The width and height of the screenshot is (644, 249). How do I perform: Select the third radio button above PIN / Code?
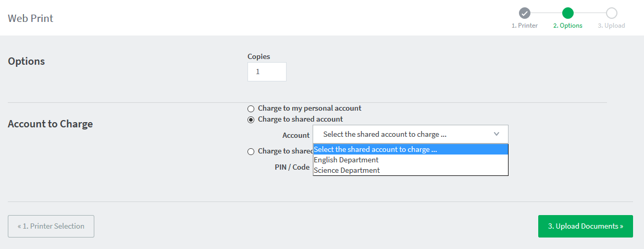coord(251,151)
